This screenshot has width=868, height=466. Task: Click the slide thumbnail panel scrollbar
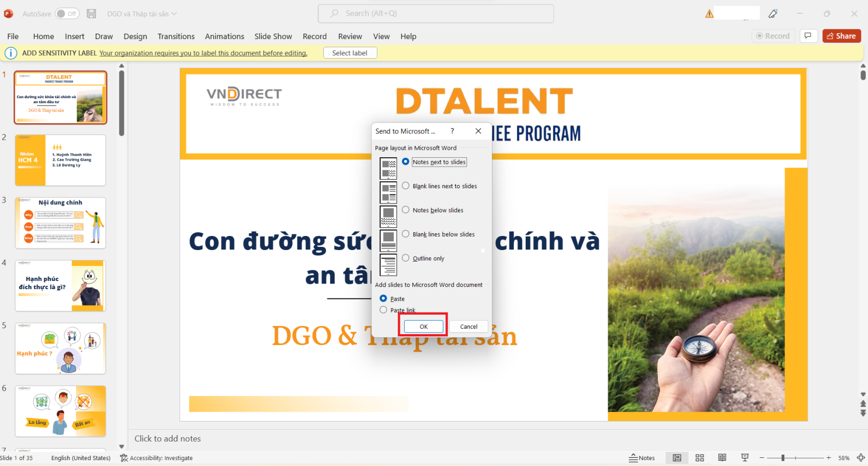click(122, 103)
